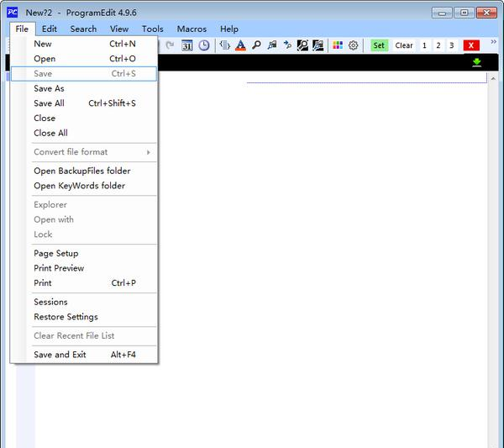Open the Help menu

tap(229, 29)
